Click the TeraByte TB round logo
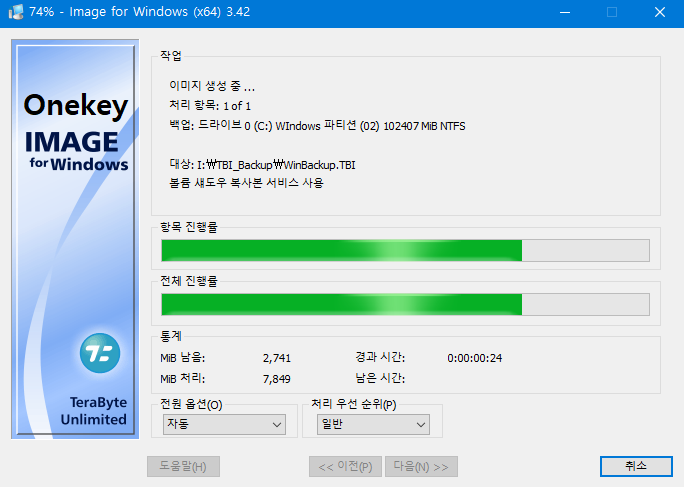684x487 pixels. point(100,353)
